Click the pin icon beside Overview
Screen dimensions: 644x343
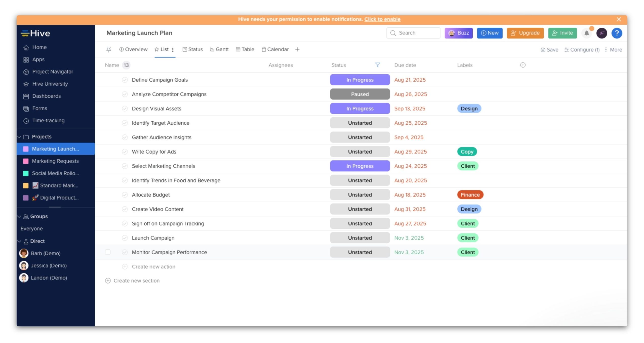(108, 50)
